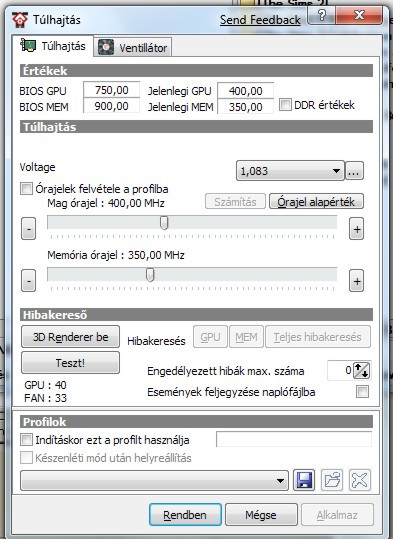This screenshot has height=539, width=393.
Task: Click the Teszt! button
Action: (70, 363)
